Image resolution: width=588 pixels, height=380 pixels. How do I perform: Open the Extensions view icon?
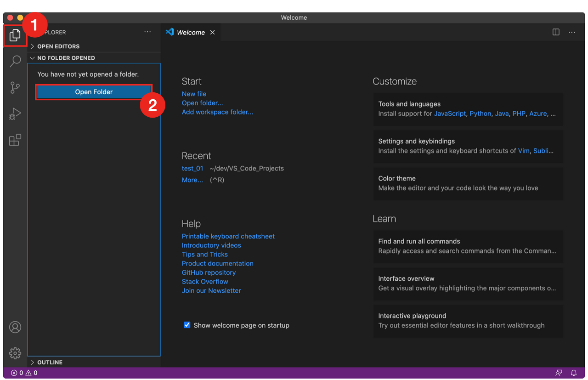15,140
